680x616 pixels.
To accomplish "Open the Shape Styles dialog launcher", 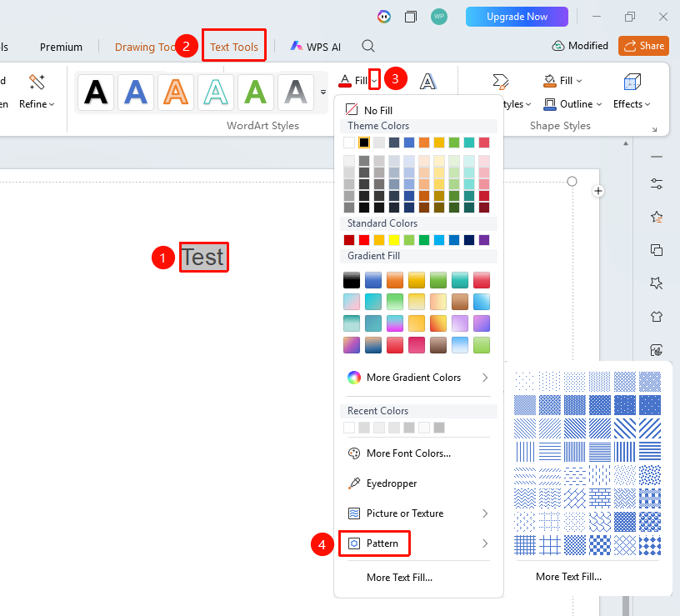I will click(x=654, y=129).
